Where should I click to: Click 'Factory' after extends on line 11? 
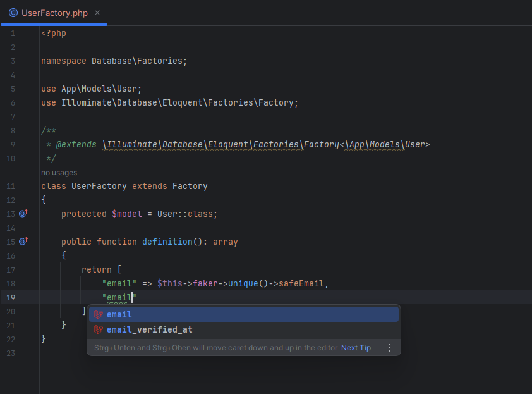pyautogui.click(x=190, y=186)
